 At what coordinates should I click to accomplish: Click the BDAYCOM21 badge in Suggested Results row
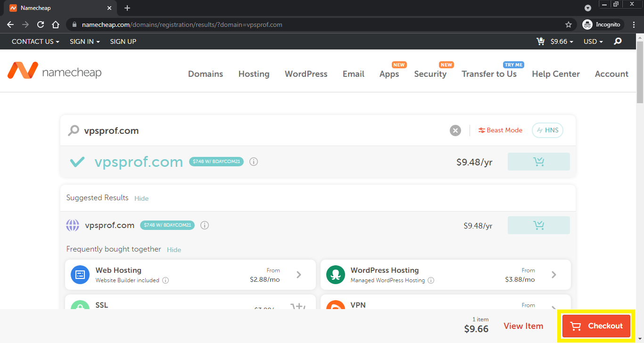(x=167, y=225)
